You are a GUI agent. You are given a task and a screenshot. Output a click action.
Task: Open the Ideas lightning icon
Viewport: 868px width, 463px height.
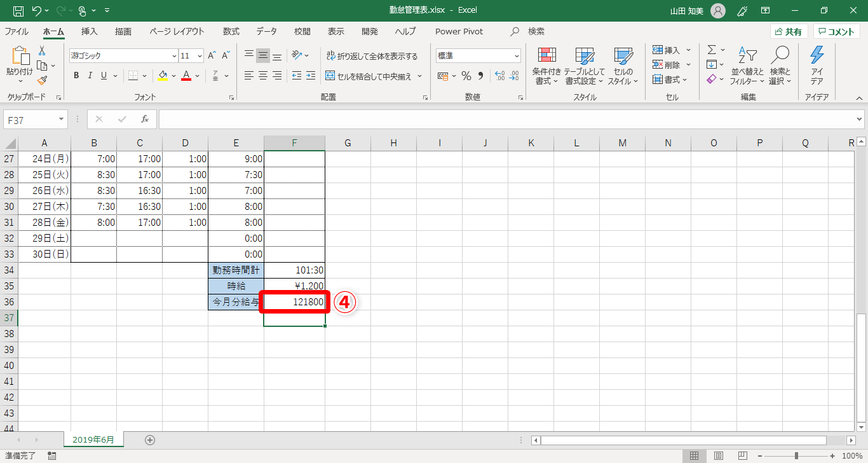[x=817, y=67]
